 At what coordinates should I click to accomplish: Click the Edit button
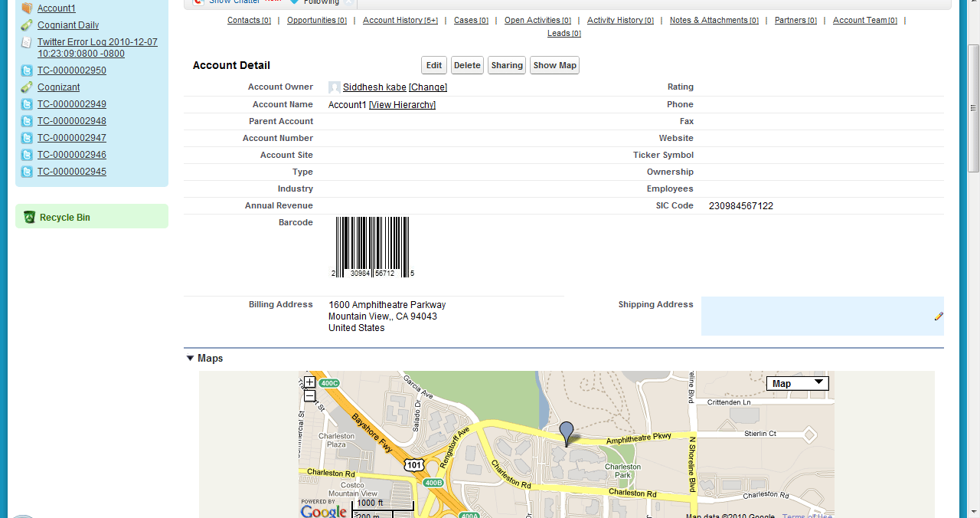tap(433, 65)
